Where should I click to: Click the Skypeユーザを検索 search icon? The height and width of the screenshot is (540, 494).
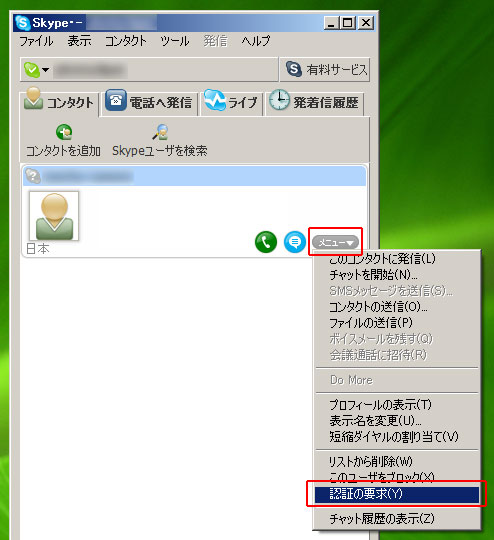(160, 132)
